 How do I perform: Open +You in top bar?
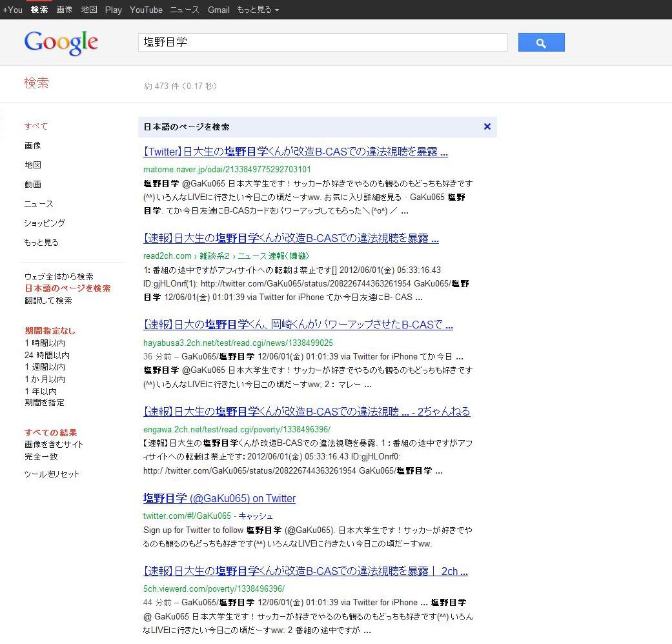pyautogui.click(x=12, y=10)
